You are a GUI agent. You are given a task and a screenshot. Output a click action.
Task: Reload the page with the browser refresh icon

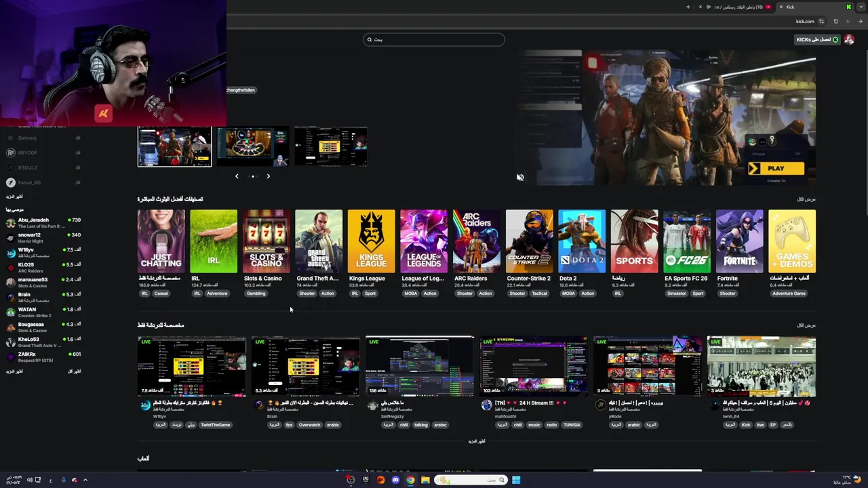tap(835, 21)
